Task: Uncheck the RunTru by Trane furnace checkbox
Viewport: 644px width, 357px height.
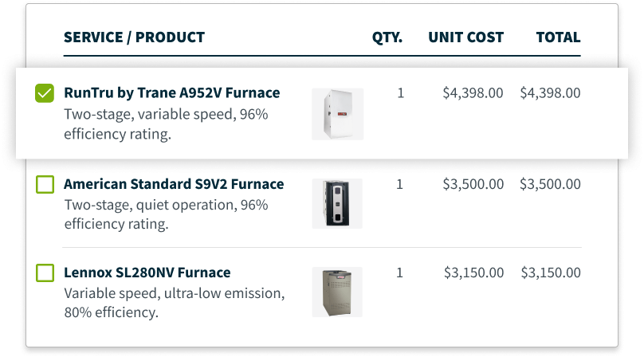Action: (45, 93)
